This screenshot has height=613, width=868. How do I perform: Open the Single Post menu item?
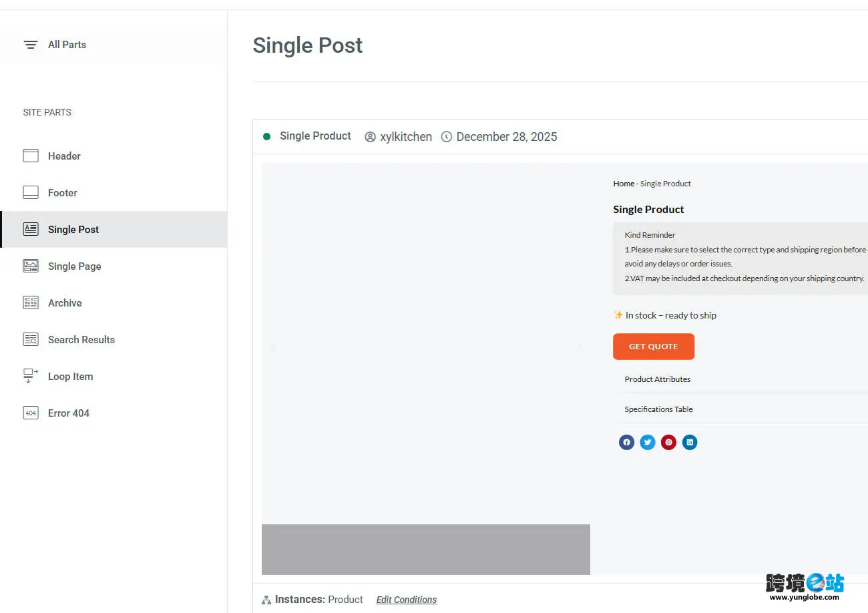pos(73,229)
